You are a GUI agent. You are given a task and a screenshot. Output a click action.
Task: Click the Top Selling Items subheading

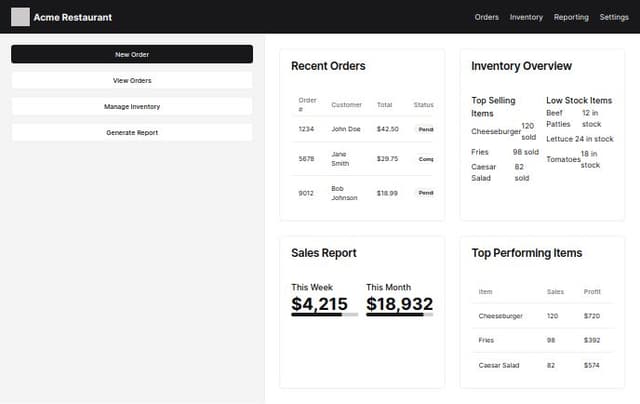coord(493,107)
